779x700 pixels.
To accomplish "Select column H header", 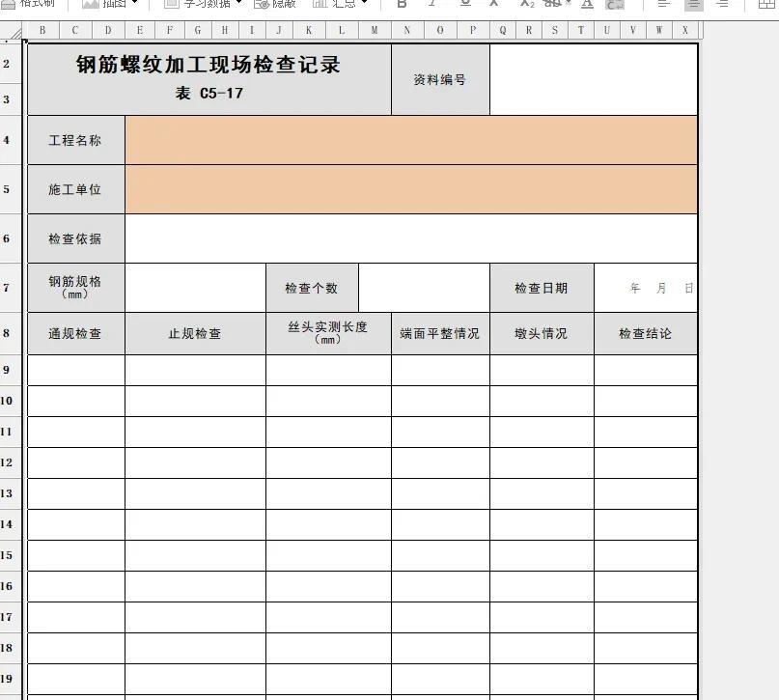I will [x=225, y=31].
